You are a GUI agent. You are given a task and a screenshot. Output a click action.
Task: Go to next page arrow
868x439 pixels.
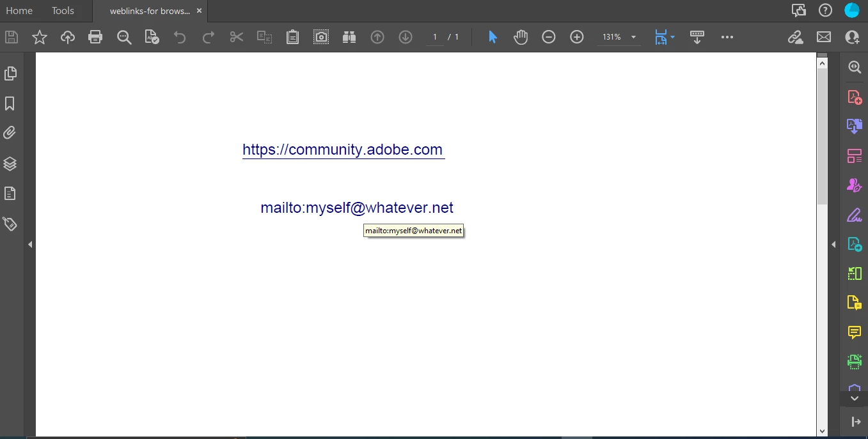click(x=406, y=37)
